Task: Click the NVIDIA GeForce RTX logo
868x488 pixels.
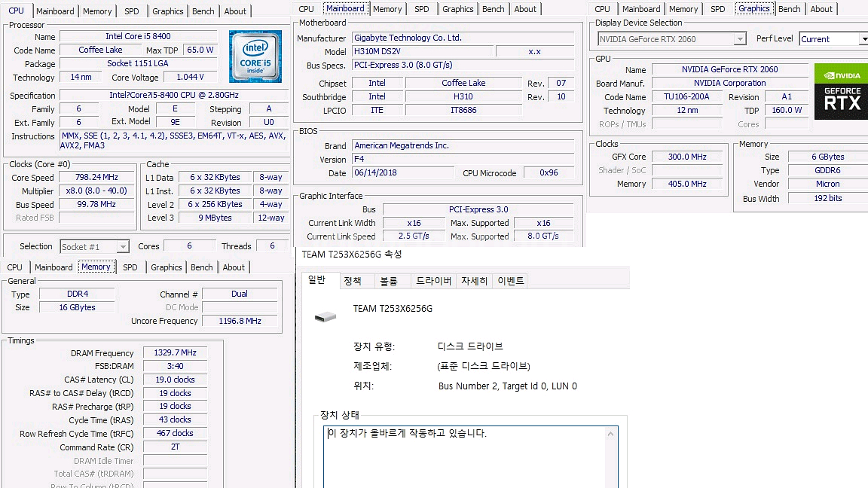Action: (841, 91)
